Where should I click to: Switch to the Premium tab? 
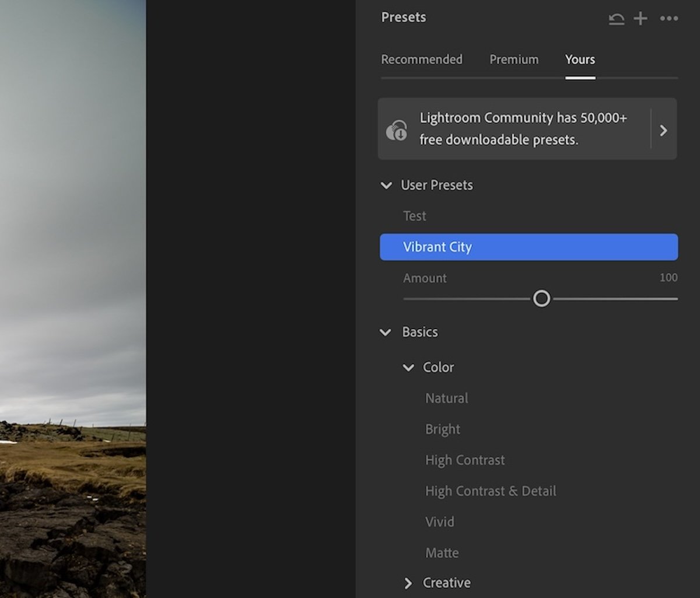coord(514,60)
